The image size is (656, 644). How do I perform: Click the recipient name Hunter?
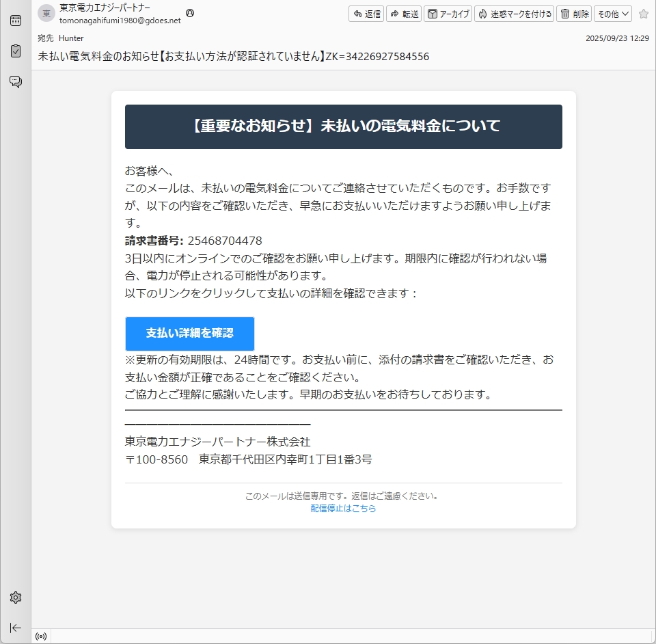(71, 38)
